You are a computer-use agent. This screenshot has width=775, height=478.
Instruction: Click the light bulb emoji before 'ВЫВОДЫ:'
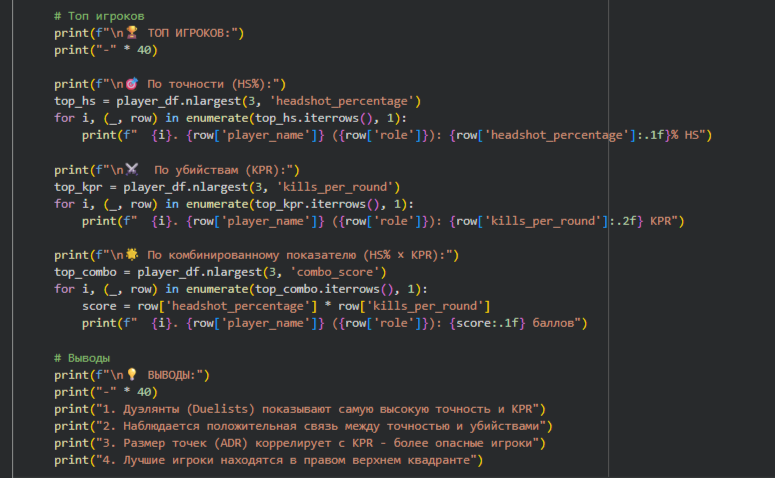click(131, 375)
